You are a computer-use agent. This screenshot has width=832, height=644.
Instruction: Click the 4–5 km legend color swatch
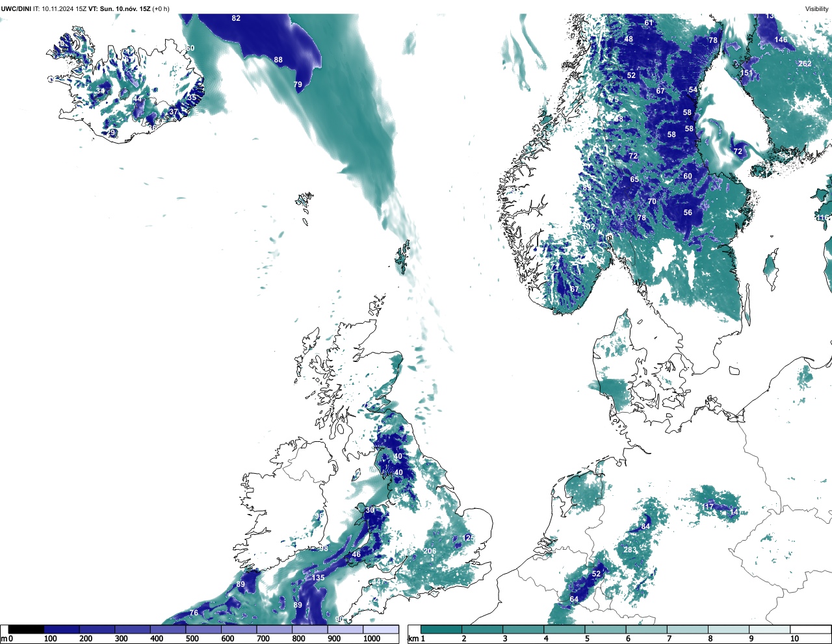point(565,629)
